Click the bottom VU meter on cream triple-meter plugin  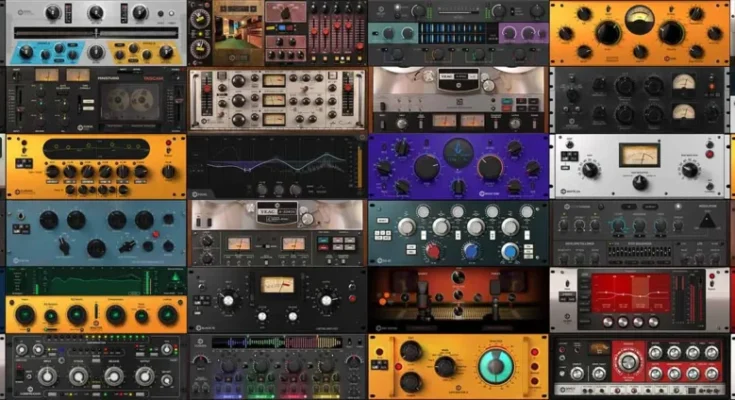275,119
